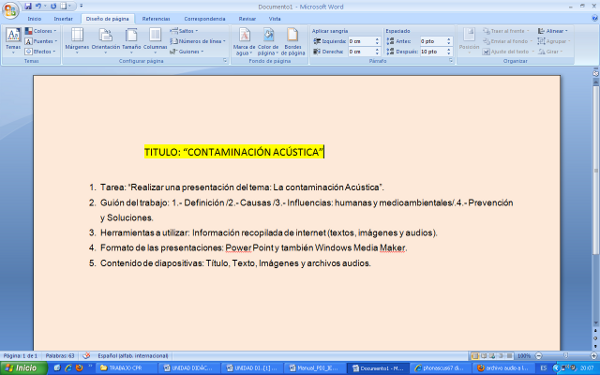Image resolution: width=600 pixels, height=375 pixels.
Task: Open the Color de página picker
Action: (268, 41)
